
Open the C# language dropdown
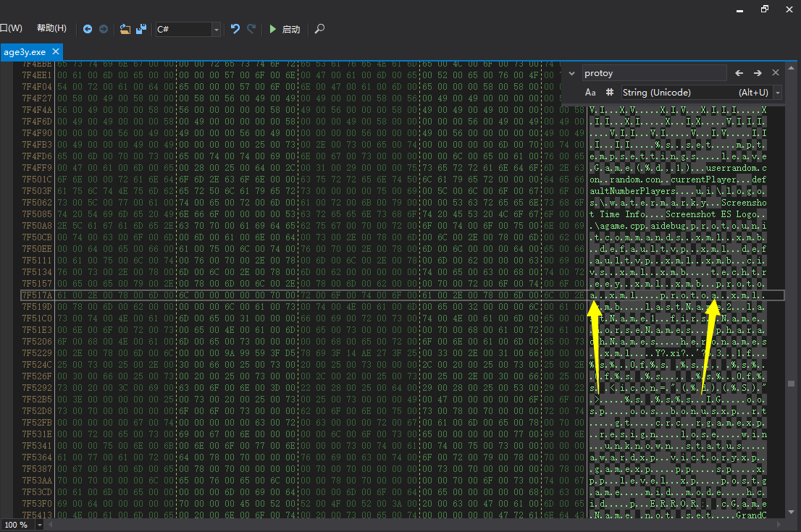(x=216, y=29)
